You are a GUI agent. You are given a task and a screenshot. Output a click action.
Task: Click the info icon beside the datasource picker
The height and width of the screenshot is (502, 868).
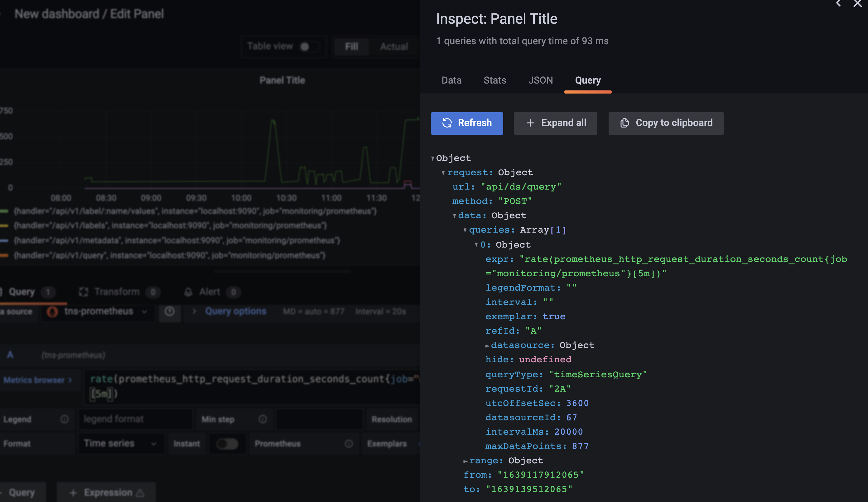tap(170, 311)
